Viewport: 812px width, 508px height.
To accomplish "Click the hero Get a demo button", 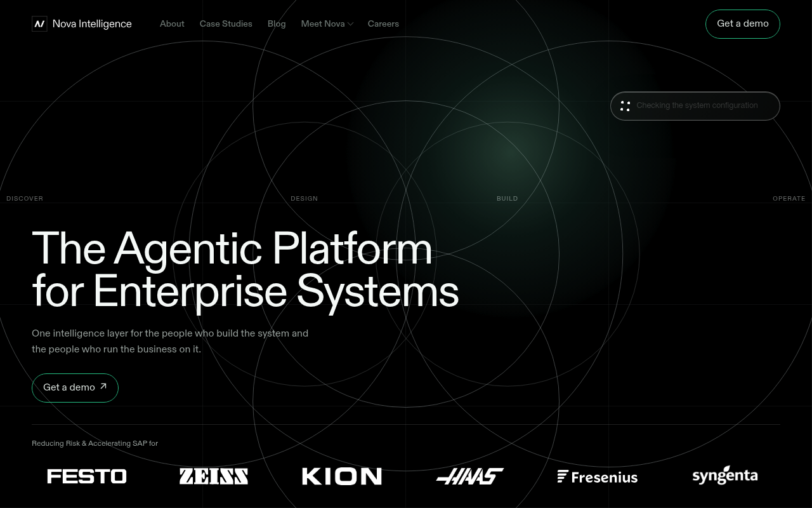I will [x=75, y=387].
